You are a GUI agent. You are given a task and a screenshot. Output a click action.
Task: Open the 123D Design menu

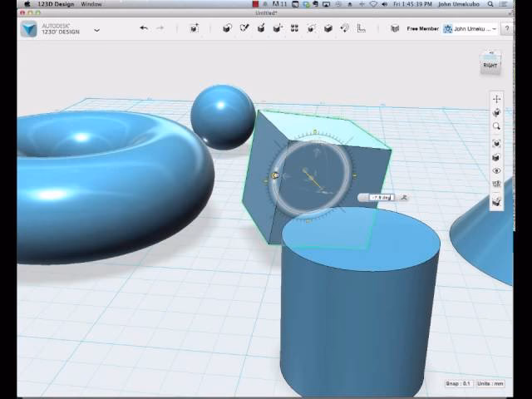(56, 4)
